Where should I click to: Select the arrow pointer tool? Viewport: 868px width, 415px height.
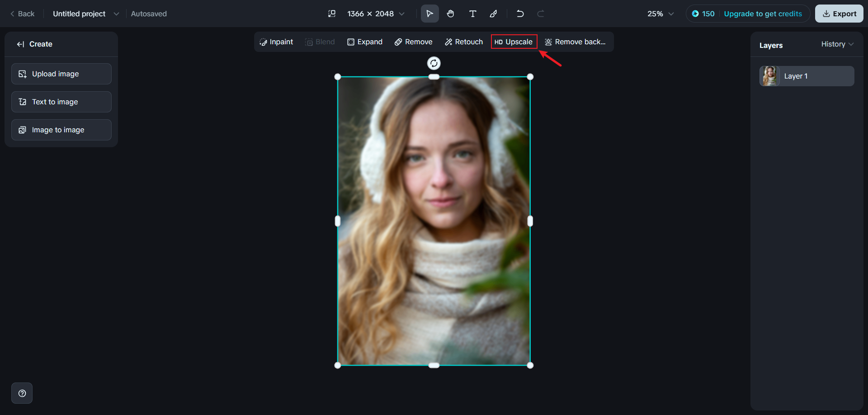tap(429, 14)
